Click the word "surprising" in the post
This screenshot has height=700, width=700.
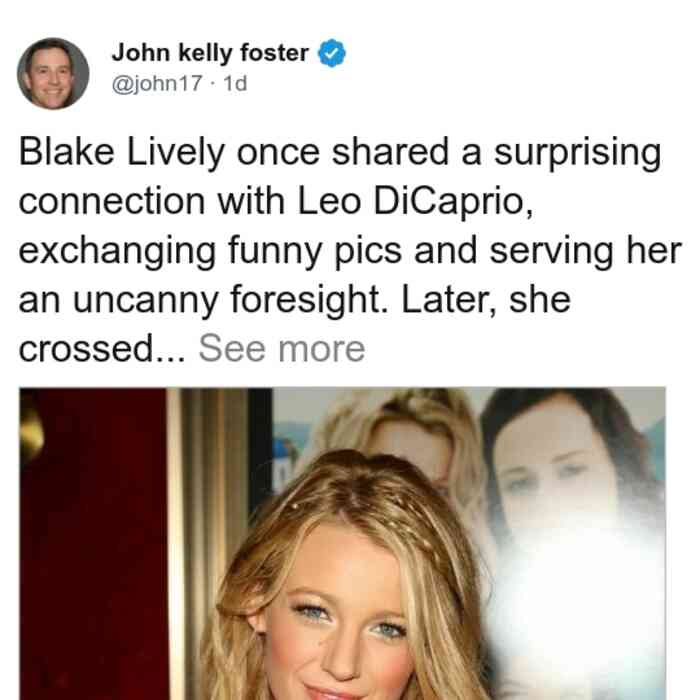tap(578, 153)
